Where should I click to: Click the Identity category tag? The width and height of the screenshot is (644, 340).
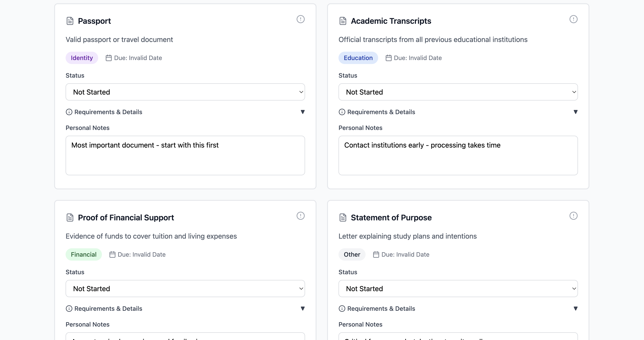82,58
